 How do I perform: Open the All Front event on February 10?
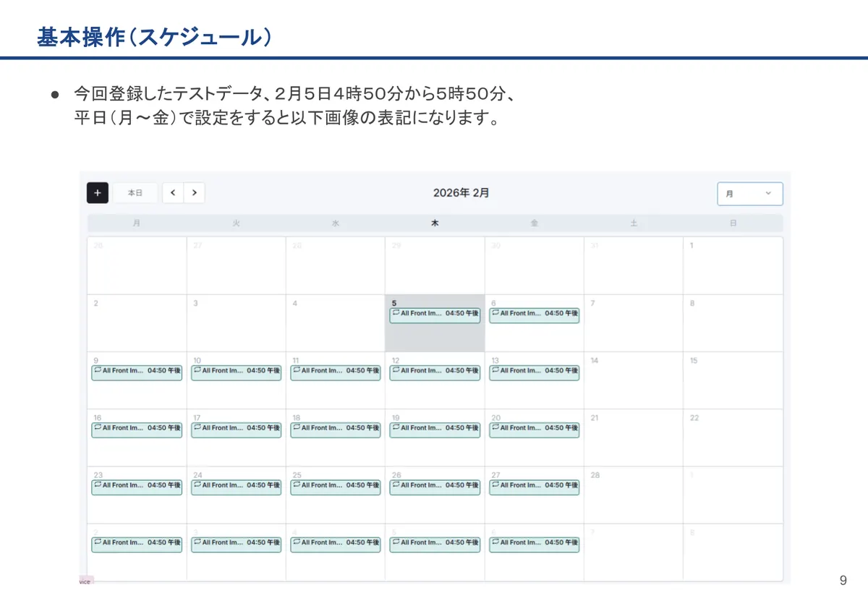237,372
